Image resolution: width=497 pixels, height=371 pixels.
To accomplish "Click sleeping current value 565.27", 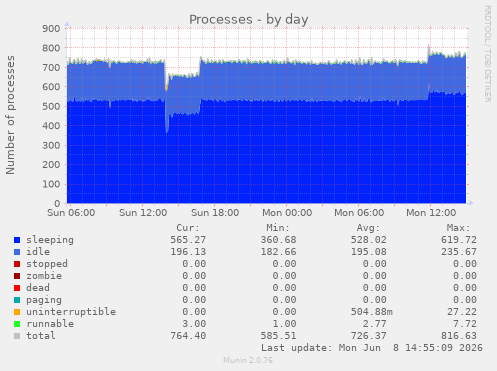I will (x=188, y=240).
